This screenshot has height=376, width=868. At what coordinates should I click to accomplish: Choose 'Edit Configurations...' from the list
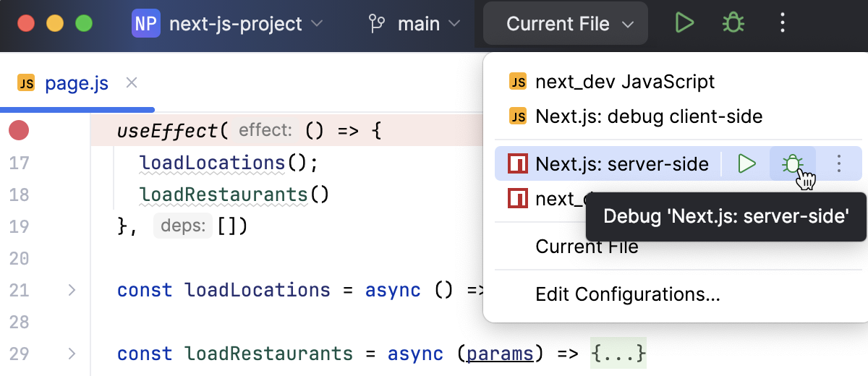[x=627, y=294]
